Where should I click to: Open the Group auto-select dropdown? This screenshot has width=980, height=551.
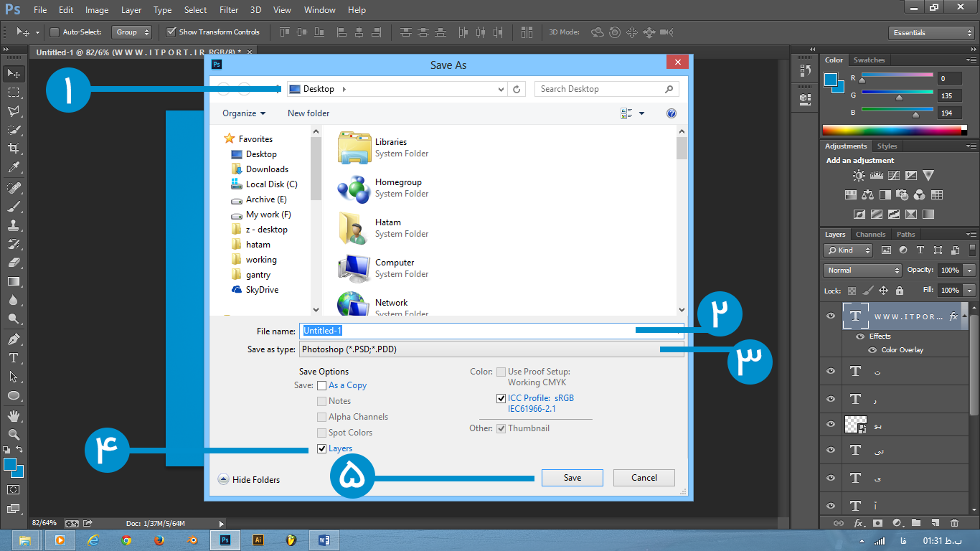pyautogui.click(x=132, y=32)
